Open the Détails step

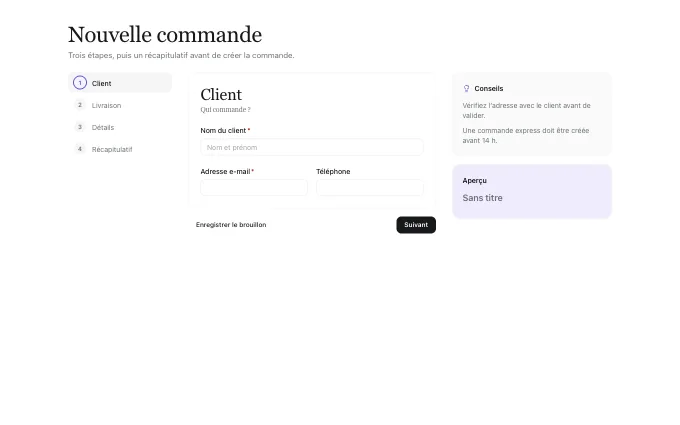[120, 127]
